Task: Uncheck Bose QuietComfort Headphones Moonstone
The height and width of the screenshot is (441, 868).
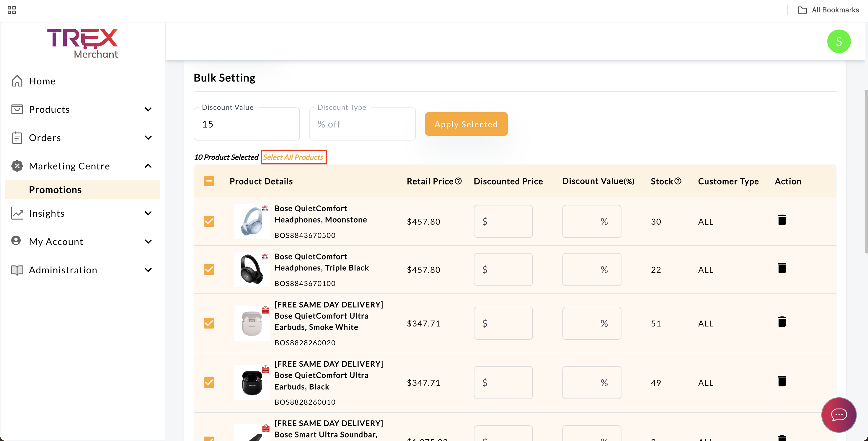Action: point(209,221)
